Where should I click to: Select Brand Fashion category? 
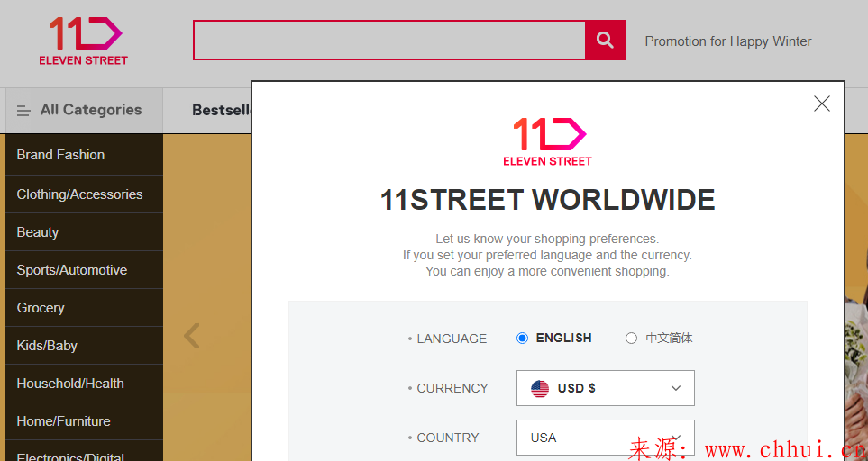point(84,155)
